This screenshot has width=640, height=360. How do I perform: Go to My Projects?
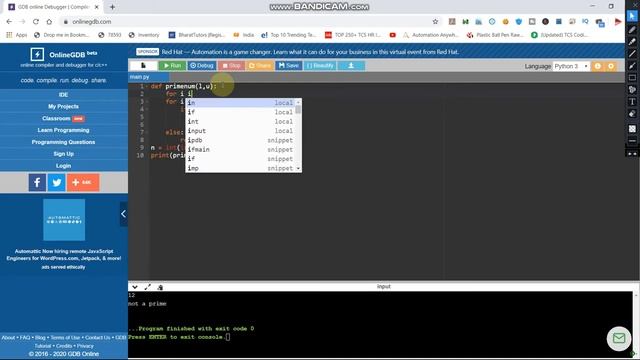pos(63,107)
